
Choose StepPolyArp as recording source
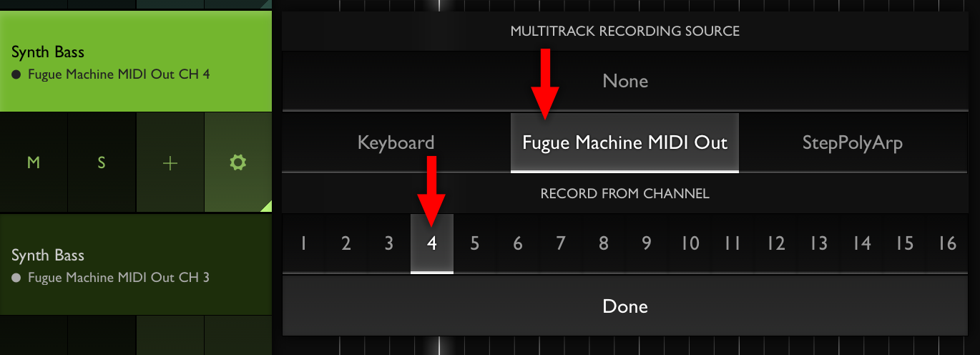[853, 142]
